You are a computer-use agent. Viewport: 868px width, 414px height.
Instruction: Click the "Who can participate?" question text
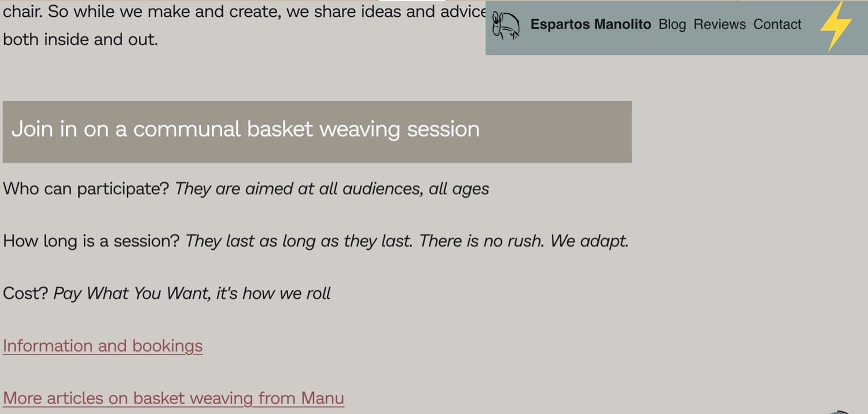pyautogui.click(x=86, y=189)
